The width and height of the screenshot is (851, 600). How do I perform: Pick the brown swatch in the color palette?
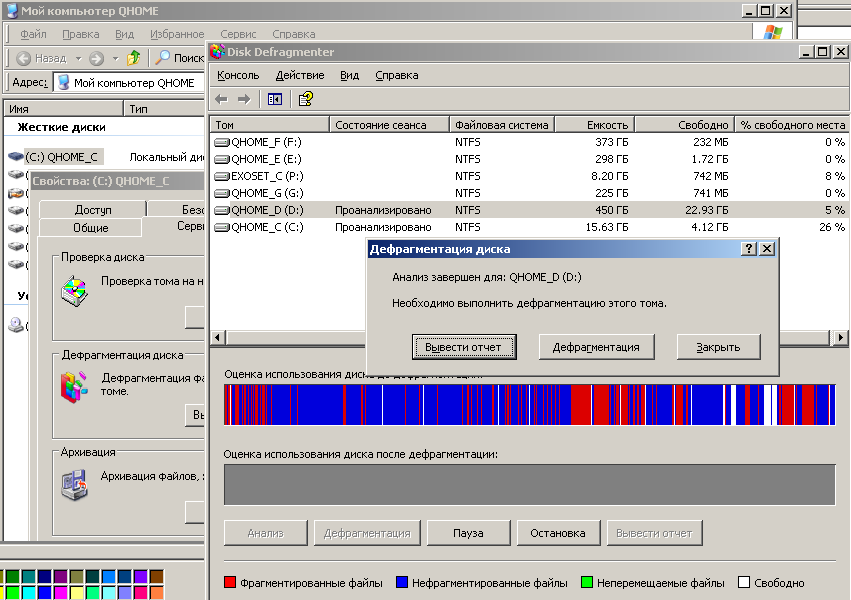click(x=157, y=576)
